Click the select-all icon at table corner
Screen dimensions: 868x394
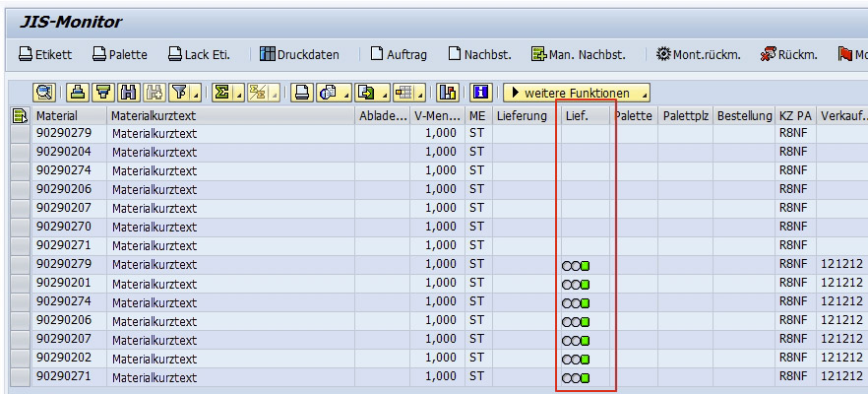point(19,116)
